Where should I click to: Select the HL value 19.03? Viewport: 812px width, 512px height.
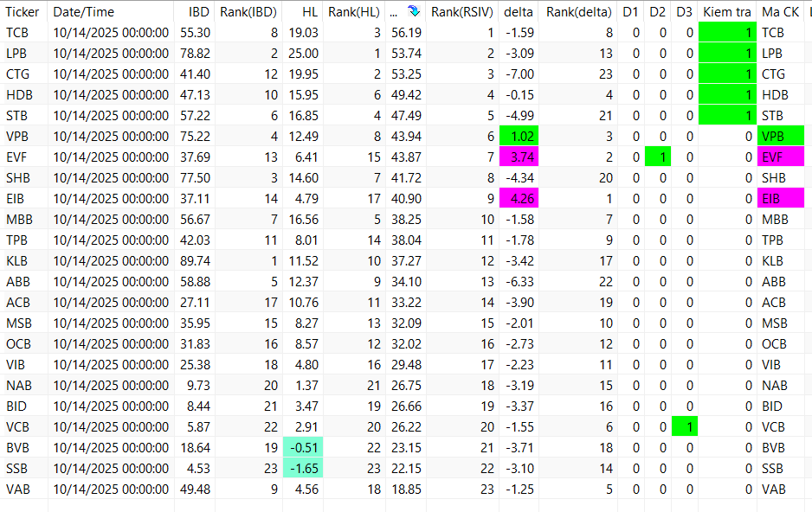tap(304, 33)
